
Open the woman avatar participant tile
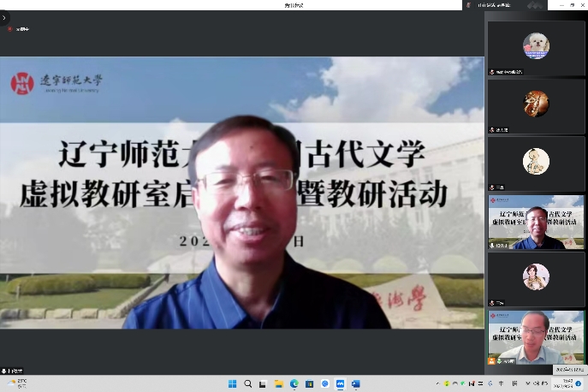tap(536, 276)
